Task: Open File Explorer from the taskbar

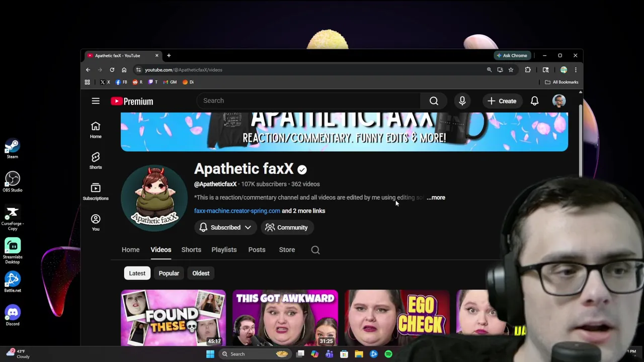Action: click(359, 354)
